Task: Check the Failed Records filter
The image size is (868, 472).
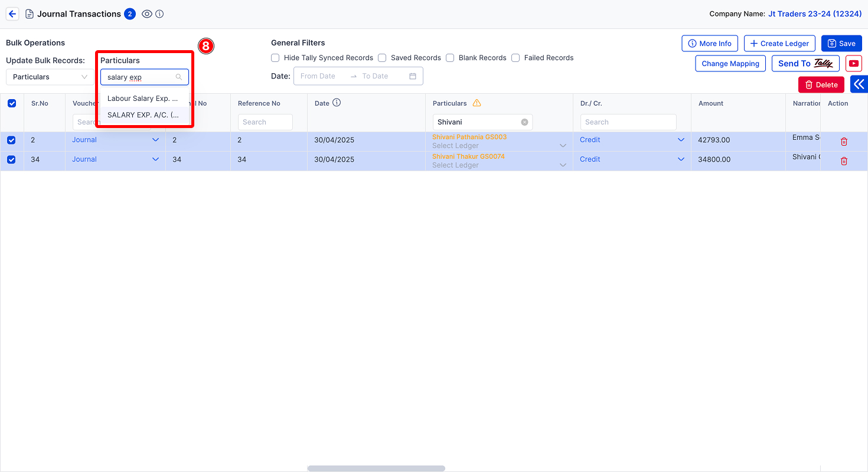Action: tap(515, 58)
